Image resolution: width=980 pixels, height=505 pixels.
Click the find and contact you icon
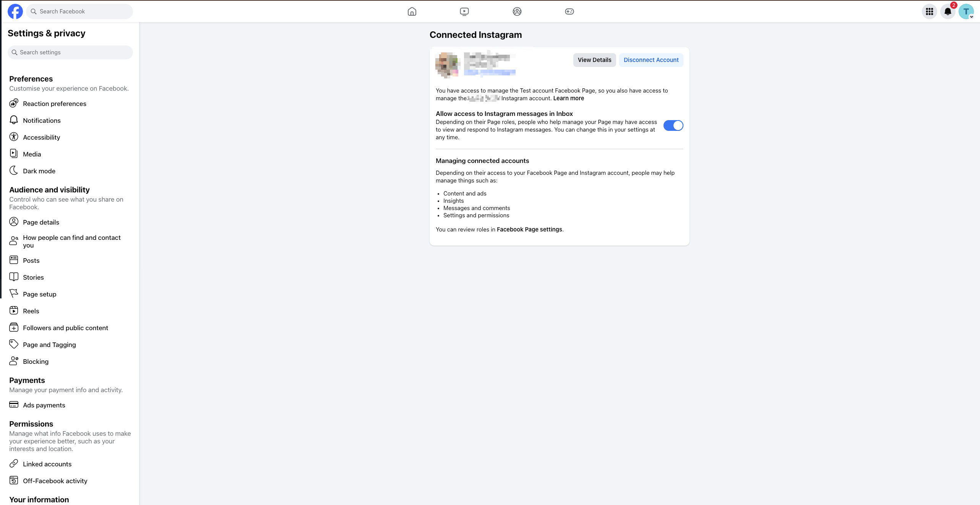(x=14, y=241)
